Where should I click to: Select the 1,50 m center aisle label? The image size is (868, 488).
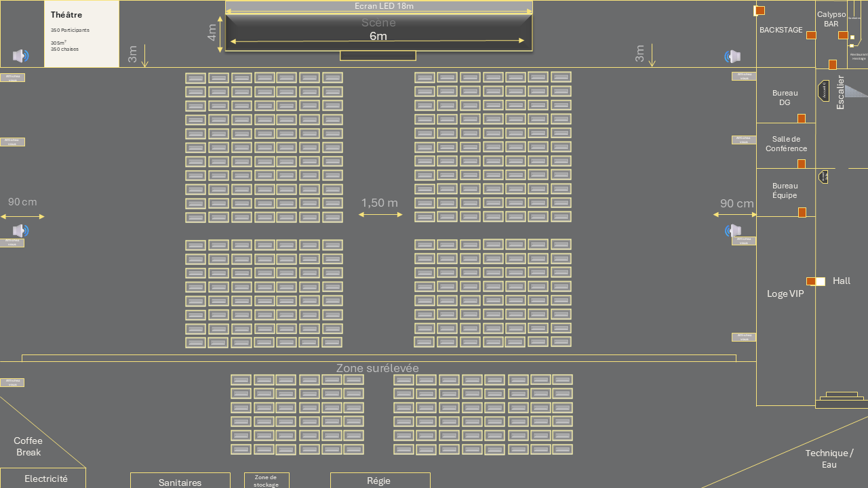point(380,203)
